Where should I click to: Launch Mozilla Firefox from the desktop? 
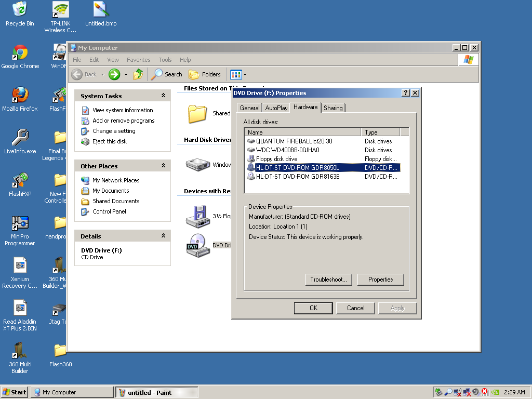tap(20, 99)
